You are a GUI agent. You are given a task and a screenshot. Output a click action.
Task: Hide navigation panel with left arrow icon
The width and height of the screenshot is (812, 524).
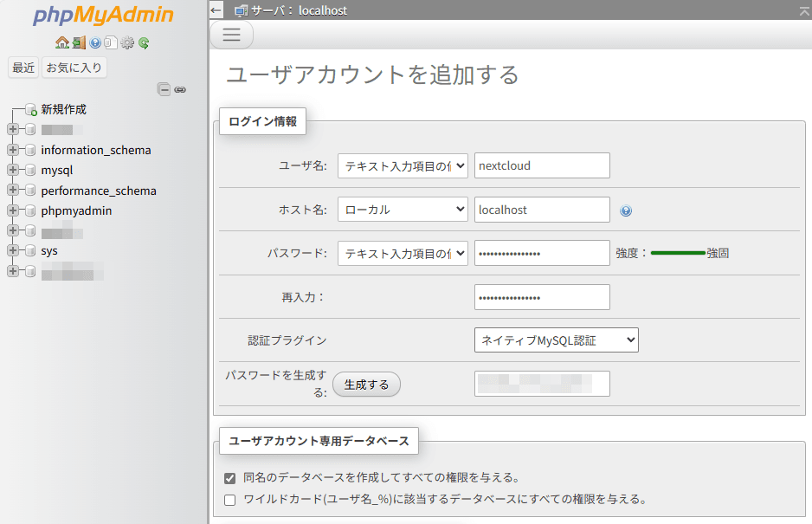[216, 10]
